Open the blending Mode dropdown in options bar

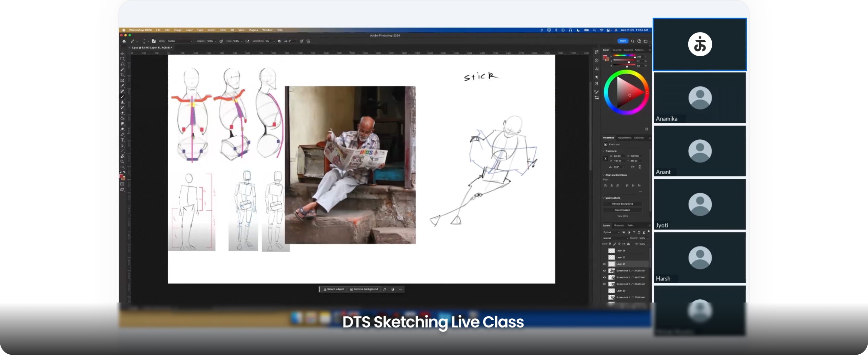pyautogui.click(x=180, y=41)
